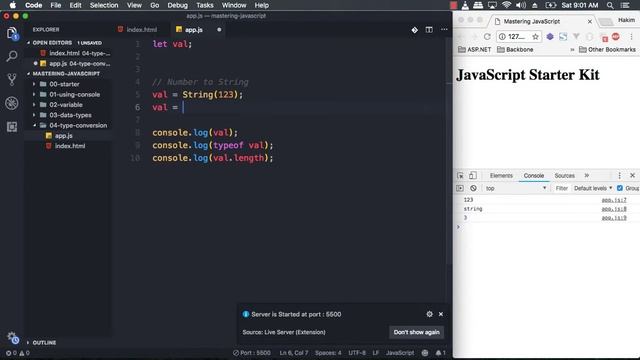Click the inspect element icon in DevTools
The height and width of the screenshot is (360, 640).
pos(460,176)
